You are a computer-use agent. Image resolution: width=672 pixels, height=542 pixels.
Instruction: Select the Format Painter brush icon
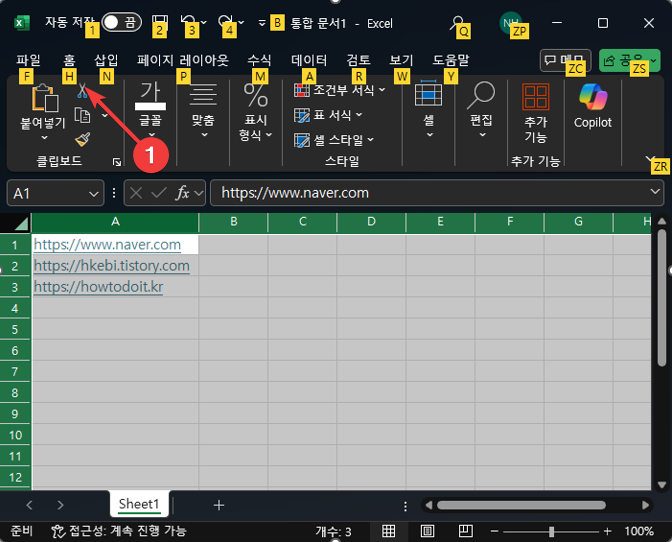click(x=82, y=139)
